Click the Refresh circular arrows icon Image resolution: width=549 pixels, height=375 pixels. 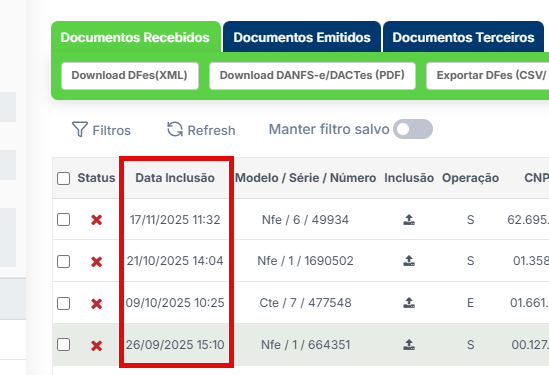[x=175, y=129]
